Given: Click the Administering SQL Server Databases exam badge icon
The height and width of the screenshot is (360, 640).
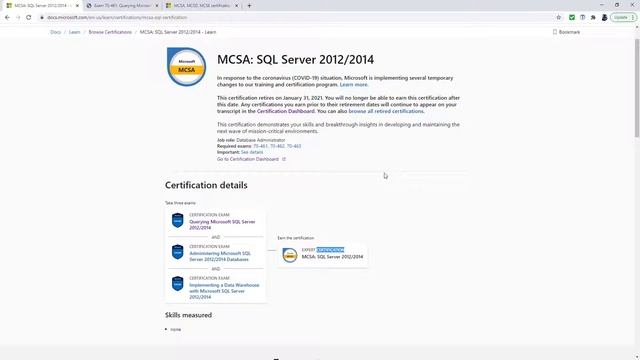Looking at the screenshot, I should [178, 252].
